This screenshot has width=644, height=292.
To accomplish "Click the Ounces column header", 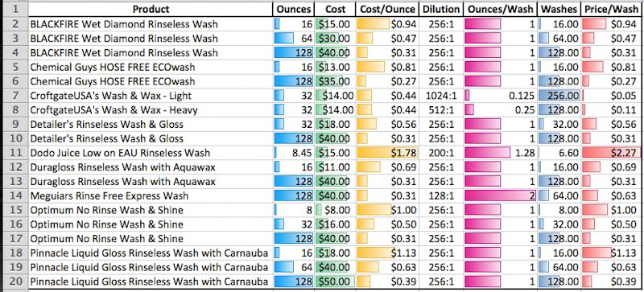I will click(294, 9).
